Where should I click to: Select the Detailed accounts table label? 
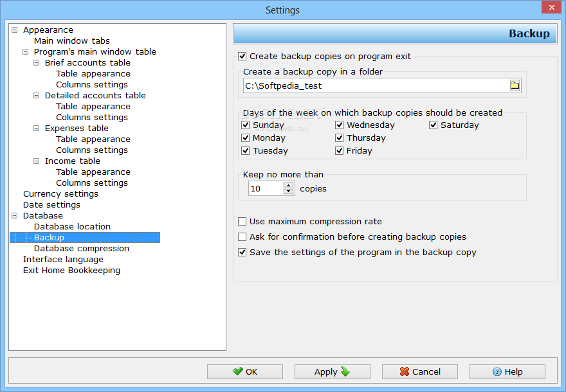(x=95, y=96)
